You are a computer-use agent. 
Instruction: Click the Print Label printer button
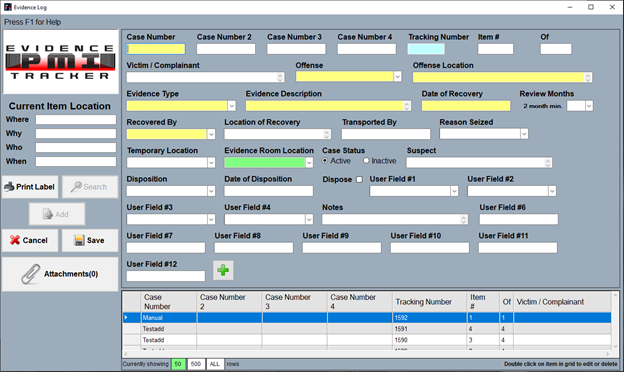tap(30, 187)
